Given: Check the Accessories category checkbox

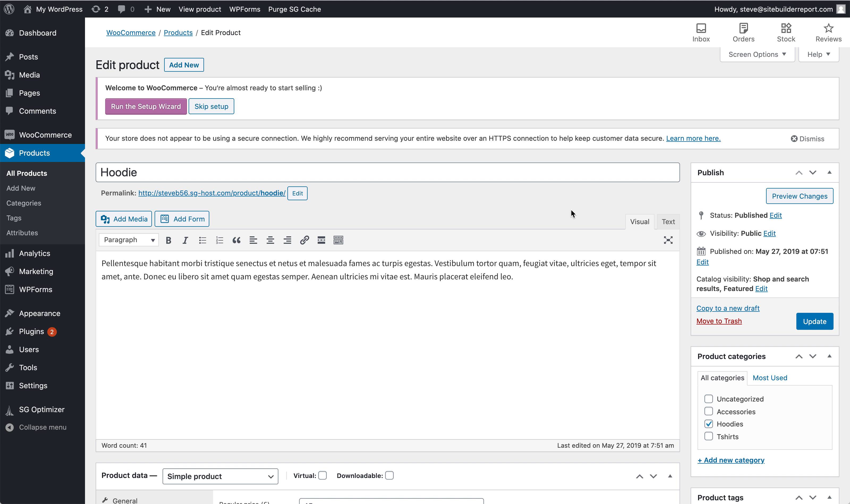Looking at the screenshot, I should click(x=708, y=411).
